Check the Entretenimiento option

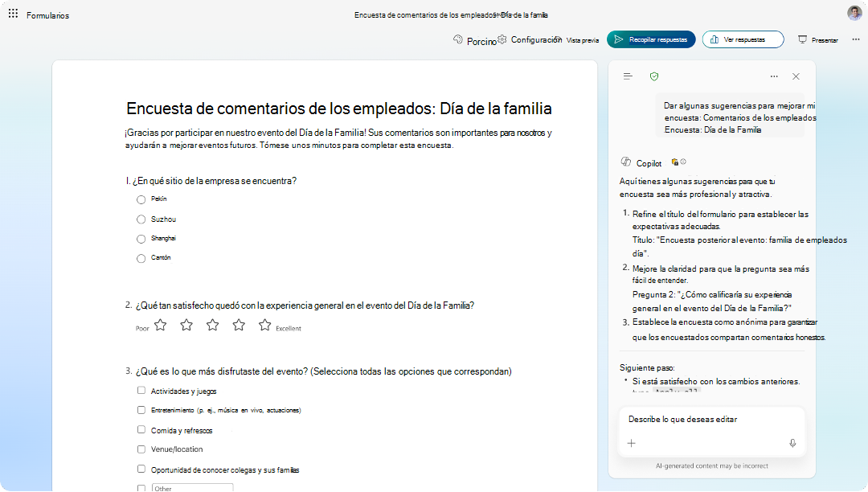141,410
